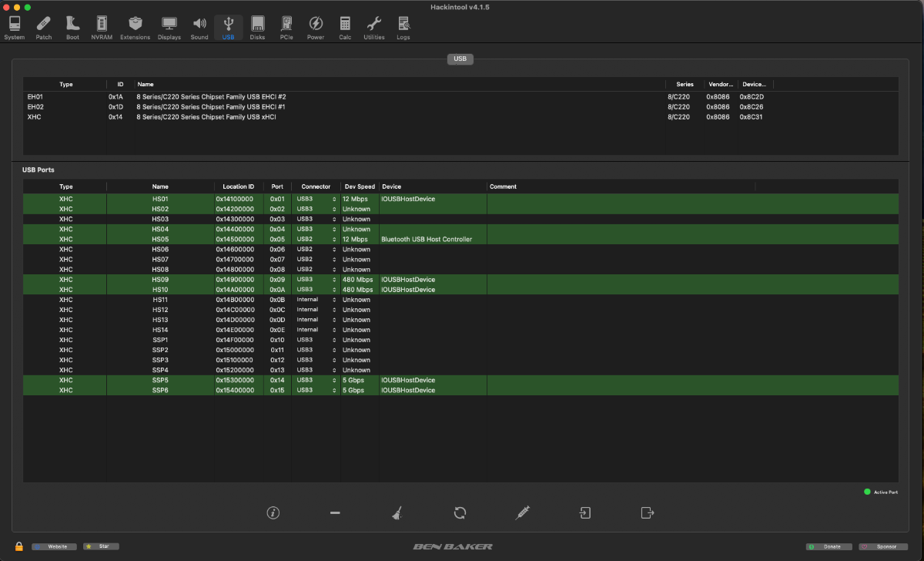Image resolution: width=924 pixels, height=561 pixels.
Task: Click the lock icon at bottom left
Action: pos(18,546)
